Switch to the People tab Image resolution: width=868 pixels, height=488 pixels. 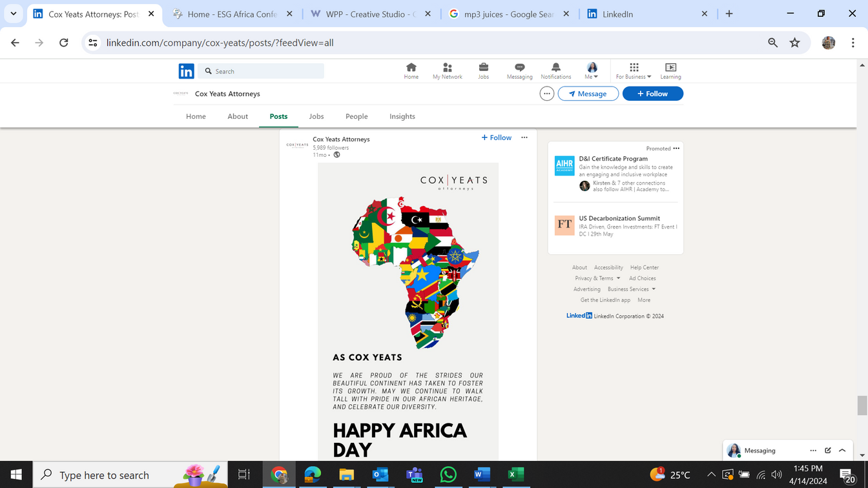click(356, 116)
